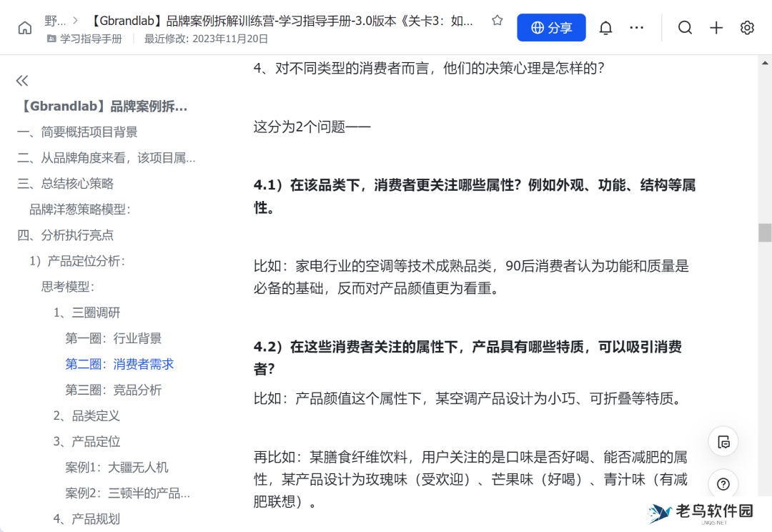Create new content with the plus icon

coord(716,27)
